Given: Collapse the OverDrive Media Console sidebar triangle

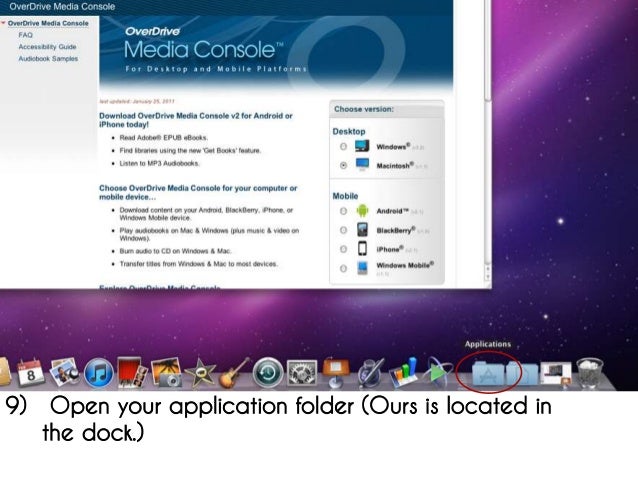Looking at the screenshot, I should click(x=3, y=23).
